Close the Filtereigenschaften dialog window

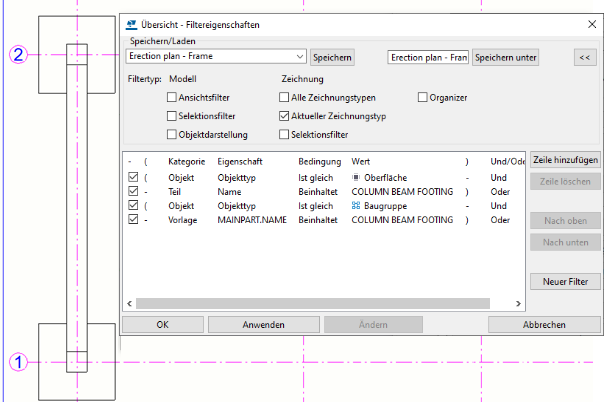pos(590,21)
